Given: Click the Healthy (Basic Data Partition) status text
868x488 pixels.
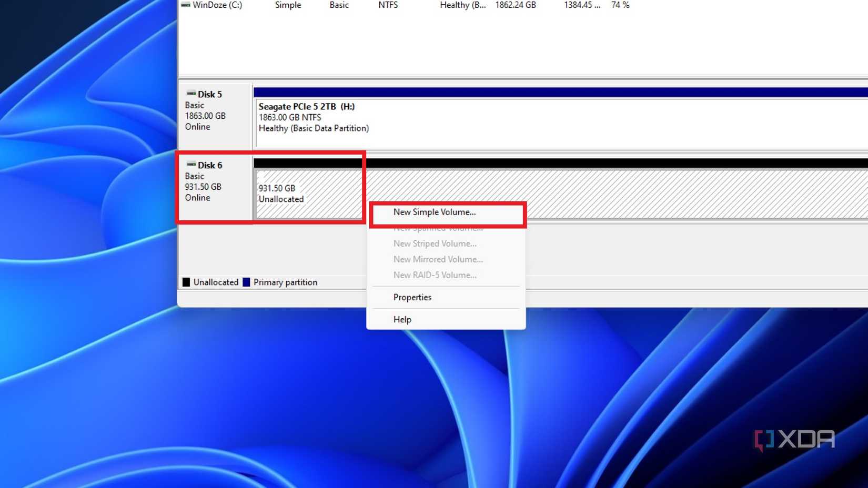Looking at the screenshot, I should coord(314,128).
